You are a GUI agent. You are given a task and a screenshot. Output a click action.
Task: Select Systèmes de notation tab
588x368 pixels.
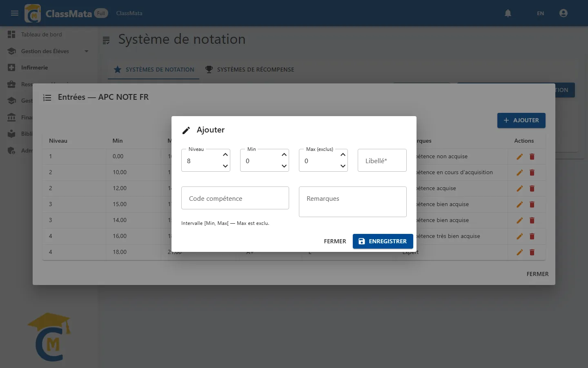154,70
